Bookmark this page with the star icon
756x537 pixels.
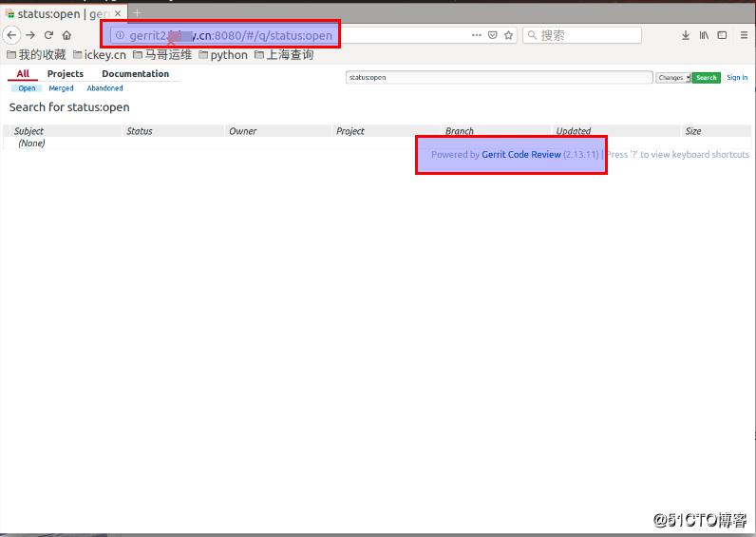pyautogui.click(x=509, y=35)
